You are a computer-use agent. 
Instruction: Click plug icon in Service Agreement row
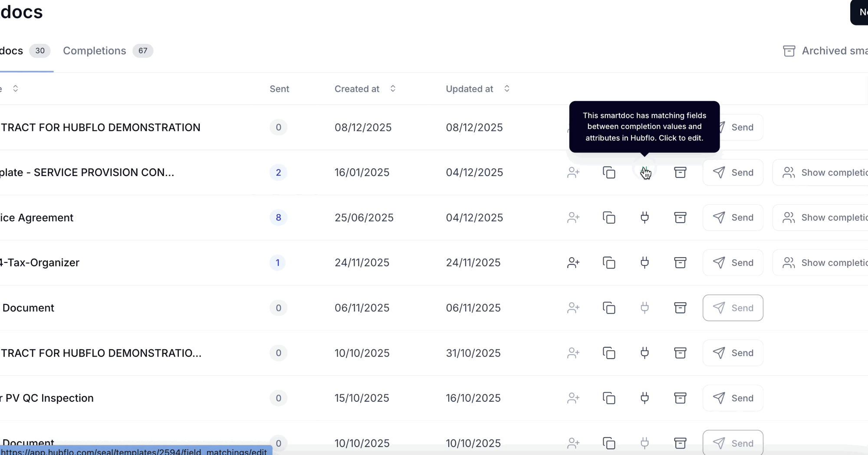point(644,217)
